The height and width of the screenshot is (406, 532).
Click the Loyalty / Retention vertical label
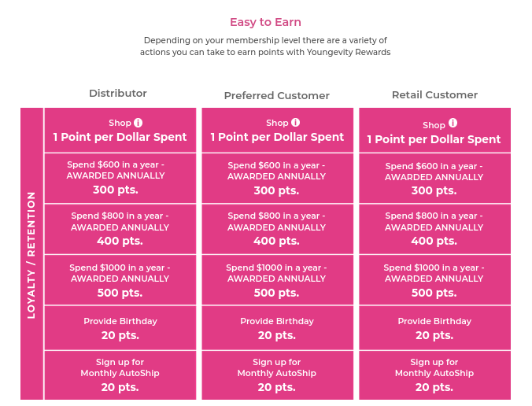tap(31, 253)
